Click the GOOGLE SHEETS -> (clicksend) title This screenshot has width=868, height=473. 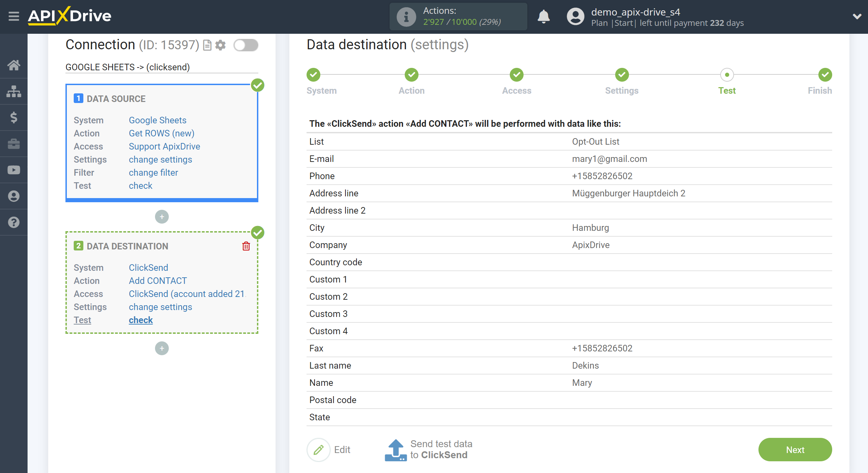click(127, 67)
